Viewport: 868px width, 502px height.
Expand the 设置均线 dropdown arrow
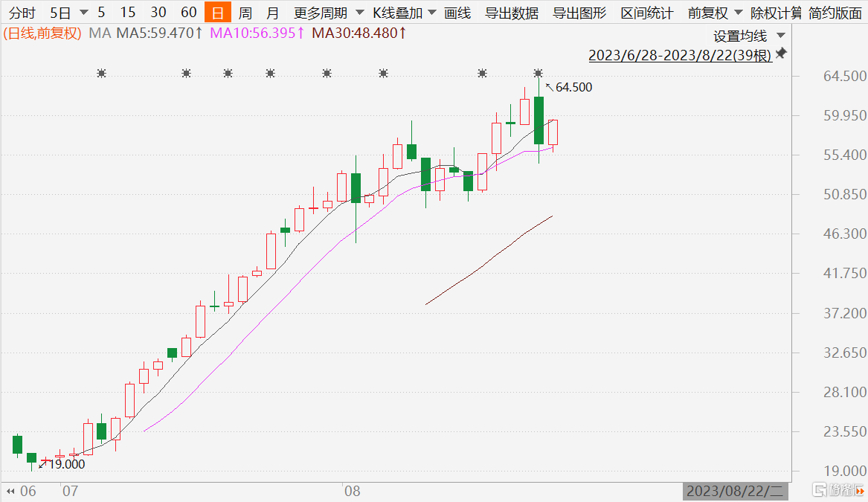(781, 36)
